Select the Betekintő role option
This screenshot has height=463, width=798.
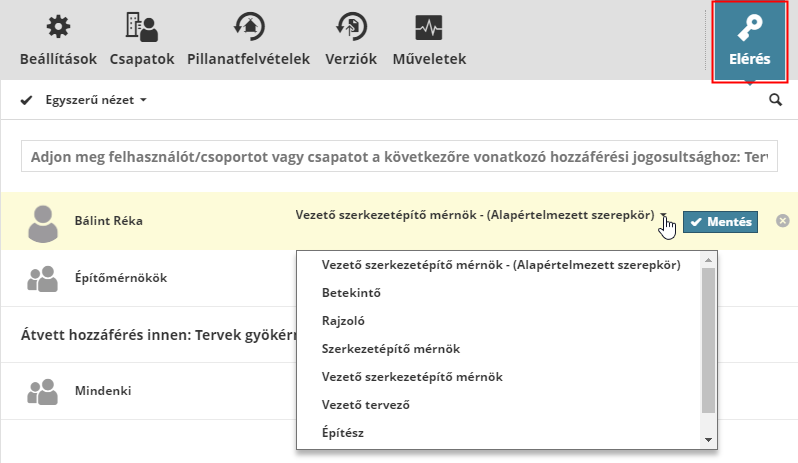351,293
